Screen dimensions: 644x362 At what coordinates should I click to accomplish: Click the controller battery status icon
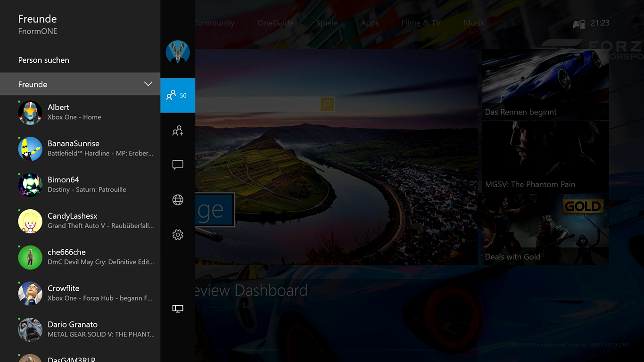pyautogui.click(x=579, y=24)
